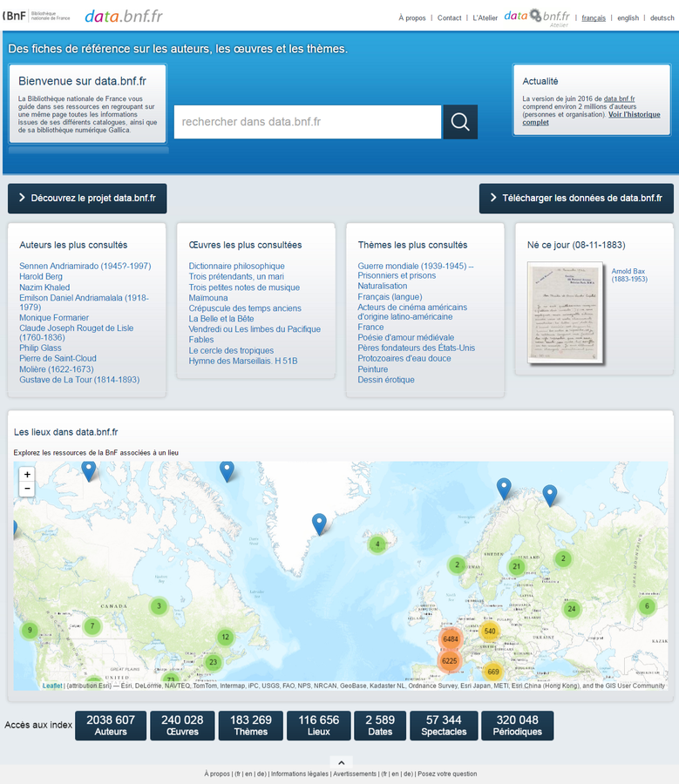This screenshot has height=784, width=679.
Task: Open work 'Hymne des Marseillais. H 51B'
Action: (x=243, y=361)
